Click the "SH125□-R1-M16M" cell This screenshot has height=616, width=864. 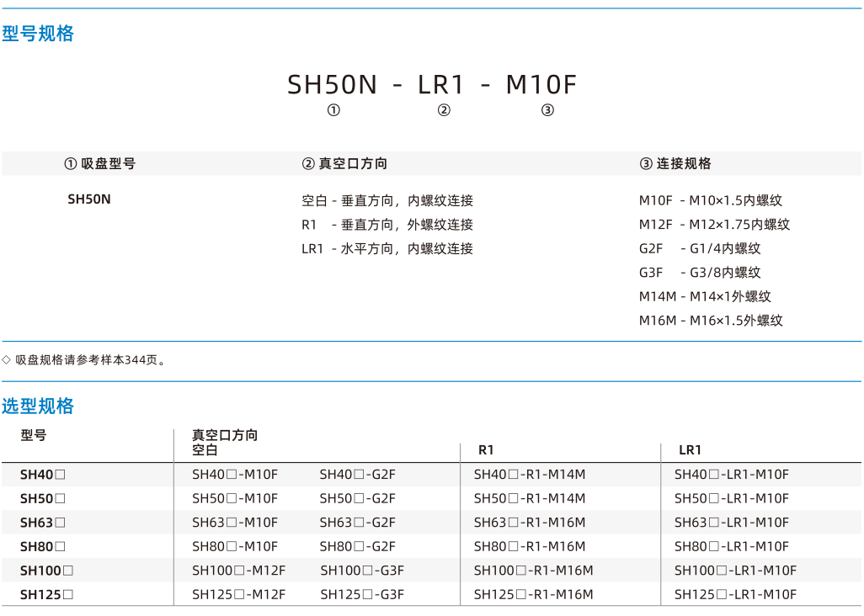533,595
